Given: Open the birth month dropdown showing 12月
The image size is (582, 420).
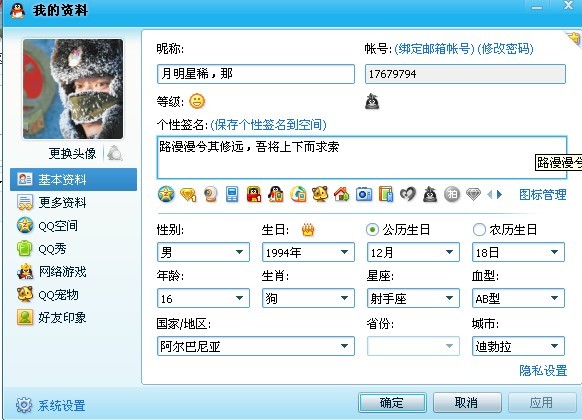Looking at the screenshot, I should click(x=413, y=252).
